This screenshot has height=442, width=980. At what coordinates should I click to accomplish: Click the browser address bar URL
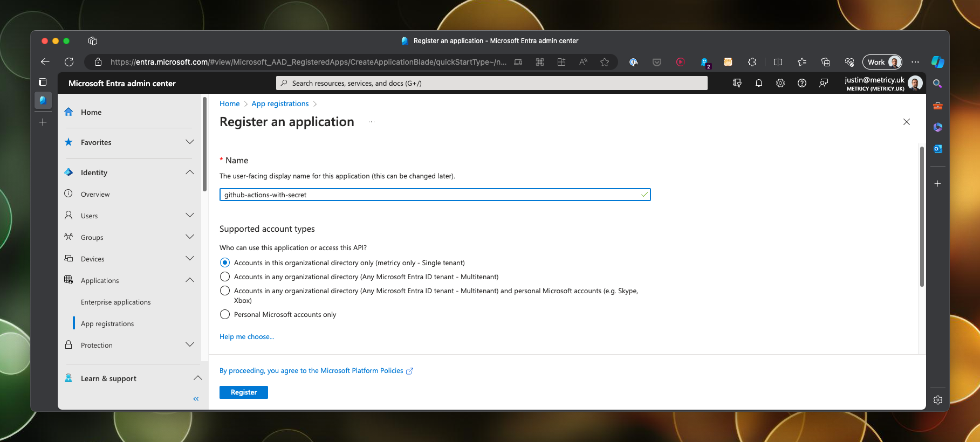point(308,62)
